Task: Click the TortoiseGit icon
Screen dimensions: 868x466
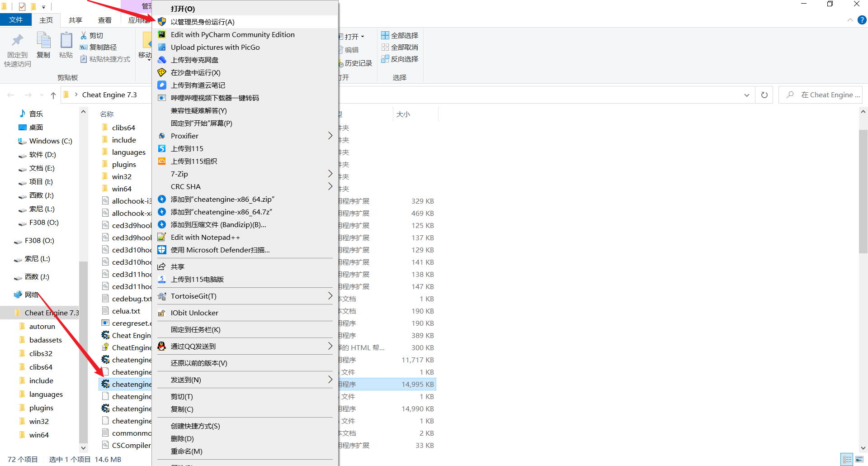Action: pyautogui.click(x=162, y=296)
